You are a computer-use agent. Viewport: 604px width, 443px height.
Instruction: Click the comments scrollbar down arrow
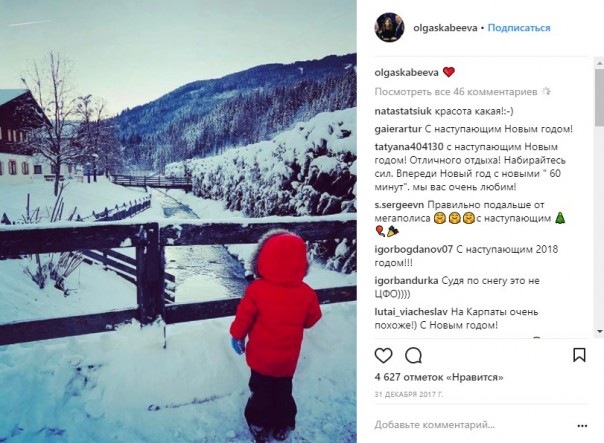click(599, 331)
